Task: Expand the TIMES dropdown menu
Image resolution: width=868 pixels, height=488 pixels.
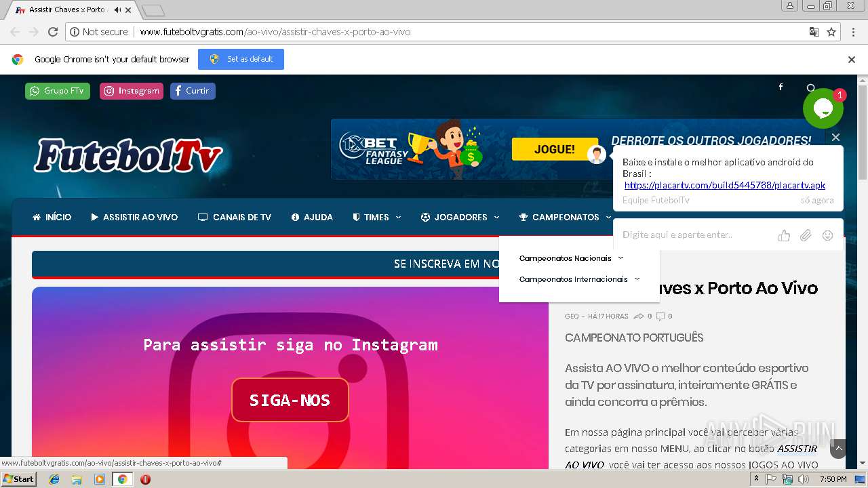Action: [377, 218]
